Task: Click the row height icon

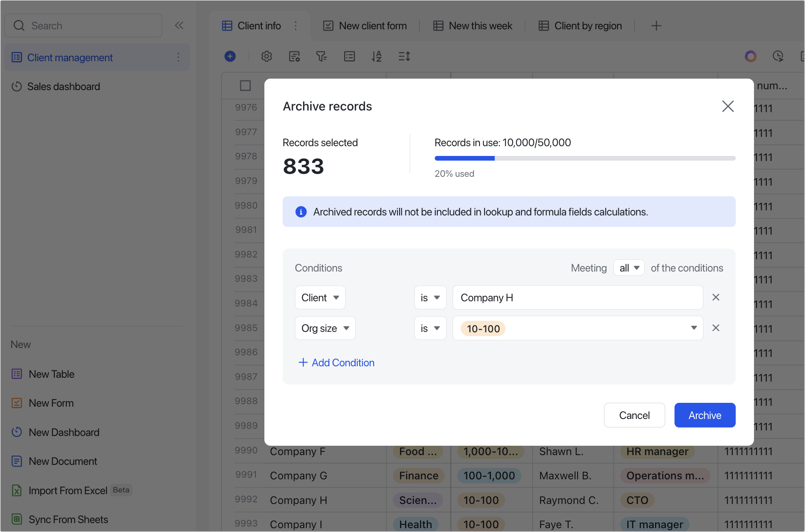Action: coord(404,56)
